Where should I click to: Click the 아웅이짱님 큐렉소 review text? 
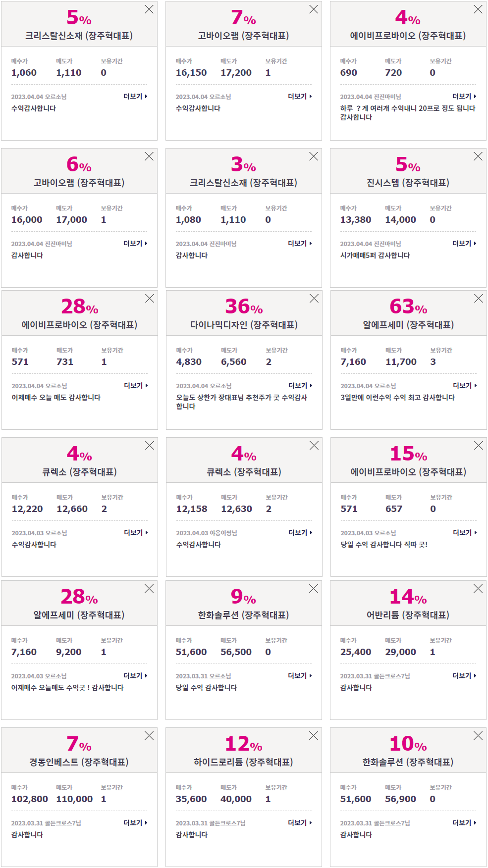[199, 545]
